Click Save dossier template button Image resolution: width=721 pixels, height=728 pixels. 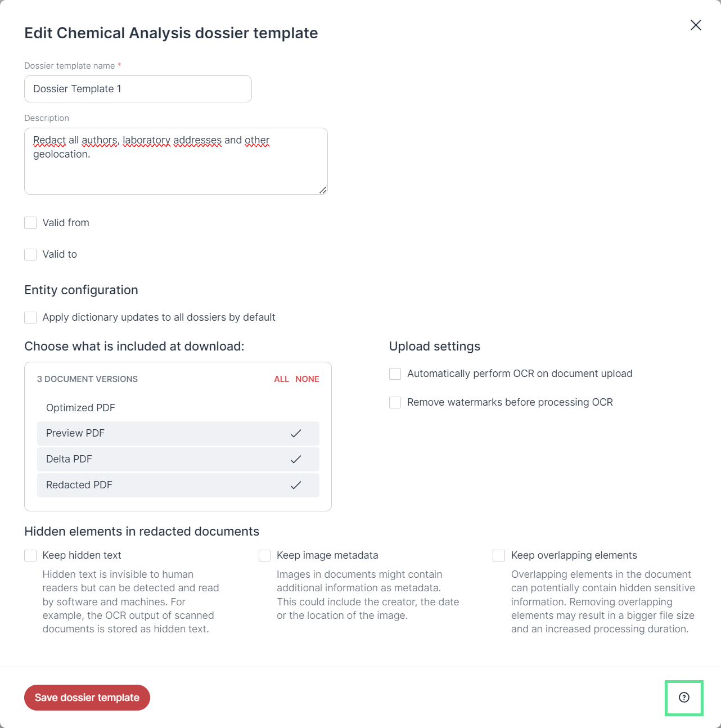pyautogui.click(x=87, y=698)
